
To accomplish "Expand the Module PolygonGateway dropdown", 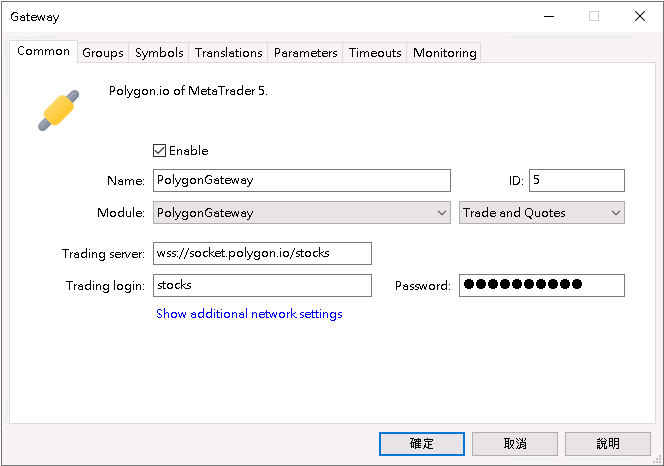I will coord(302,213).
